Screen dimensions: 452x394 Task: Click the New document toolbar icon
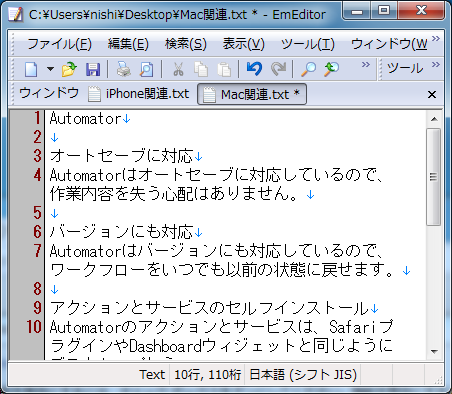click(x=31, y=69)
